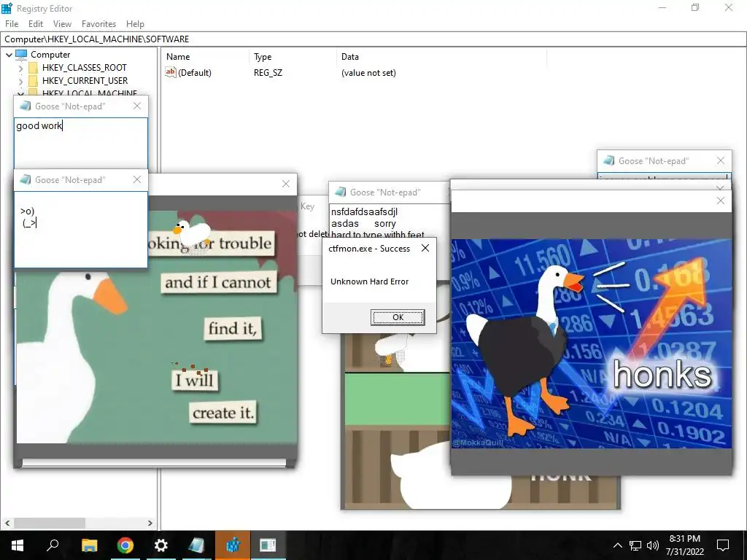Click the ab string icon of (Default) value
Viewport: 747px width, 560px height.
pyautogui.click(x=171, y=72)
